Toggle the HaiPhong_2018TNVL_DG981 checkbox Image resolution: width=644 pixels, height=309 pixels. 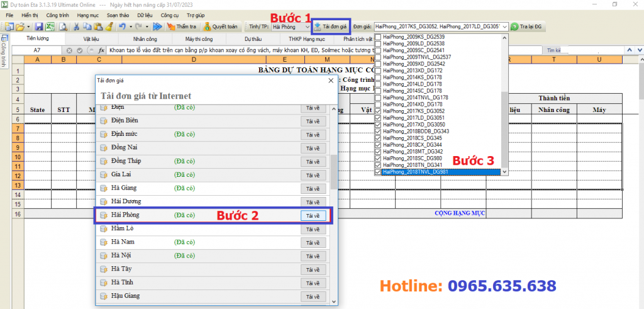(x=378, y=172)
